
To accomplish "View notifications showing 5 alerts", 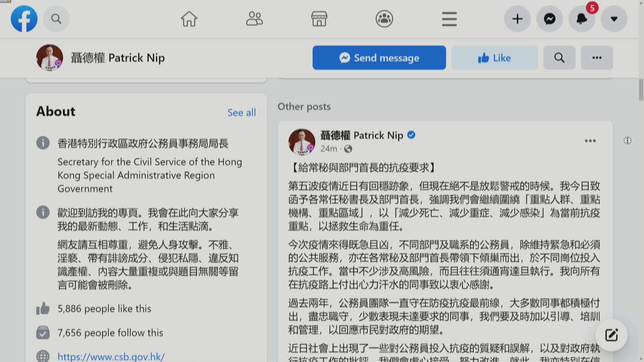I will click(x=582, y=19).
